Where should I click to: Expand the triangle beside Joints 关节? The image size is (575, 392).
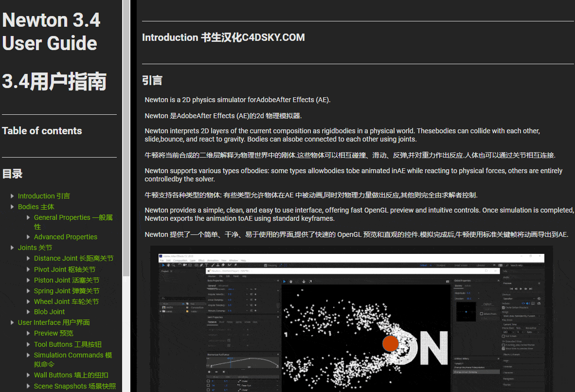pos(12,248)
